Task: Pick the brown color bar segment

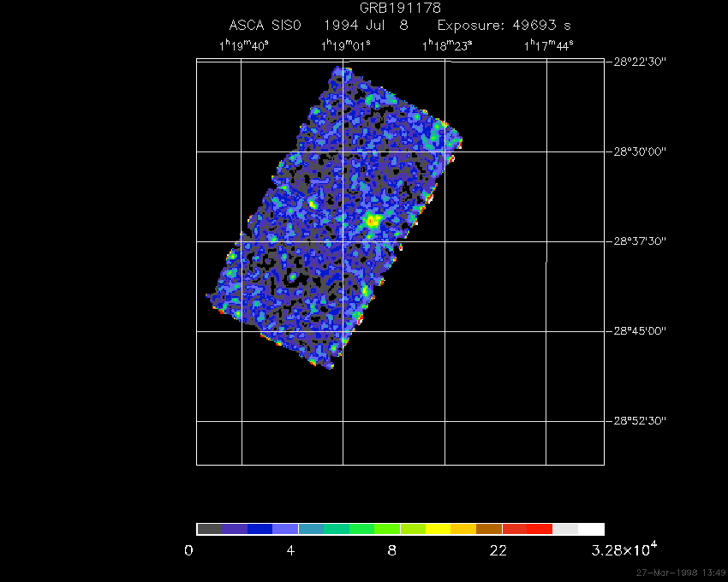Action: click(x=489, y=529)
